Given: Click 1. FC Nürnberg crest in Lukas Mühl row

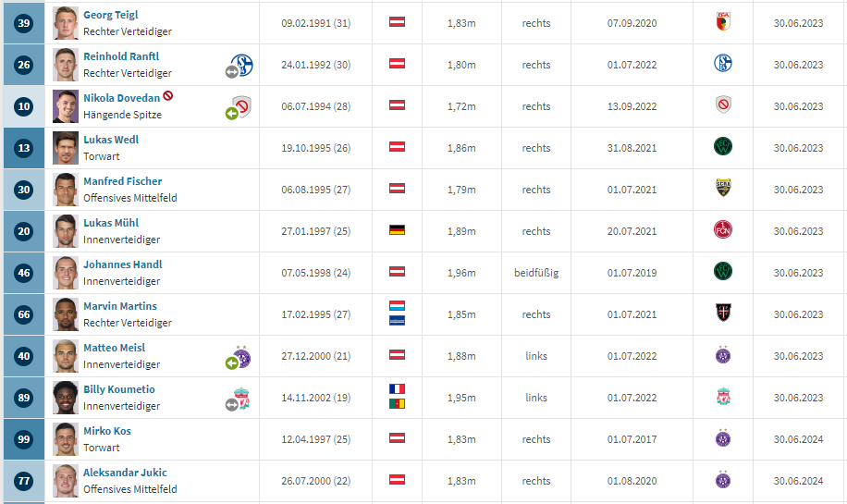Looking at the screenshot, I should (x=723, y=230).
